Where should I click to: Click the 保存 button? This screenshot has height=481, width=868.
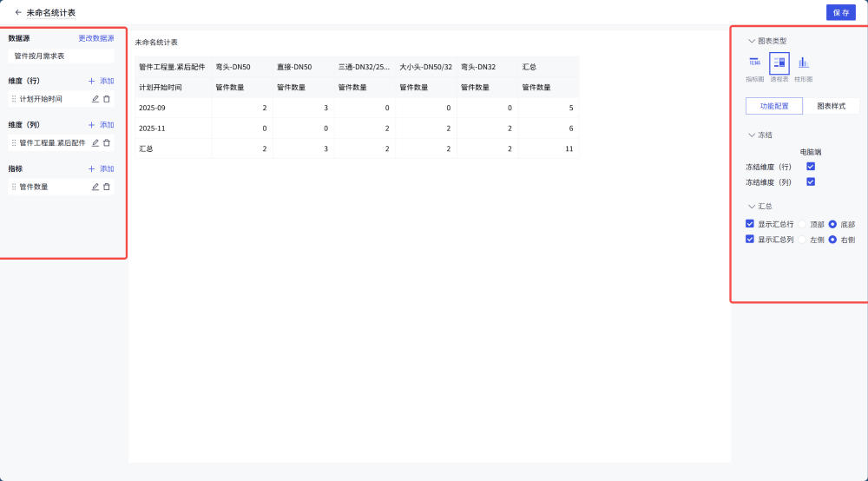pyautogui.click(x=840, y=13)
